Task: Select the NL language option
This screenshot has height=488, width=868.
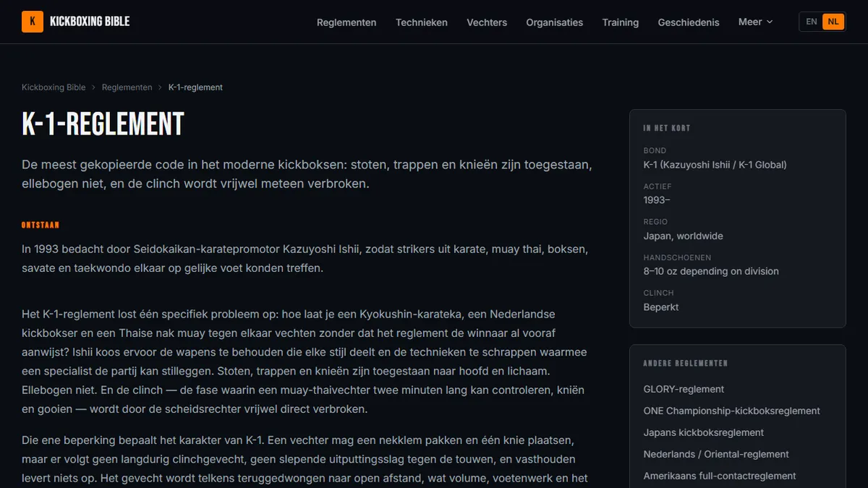Action: coord(833,22)
